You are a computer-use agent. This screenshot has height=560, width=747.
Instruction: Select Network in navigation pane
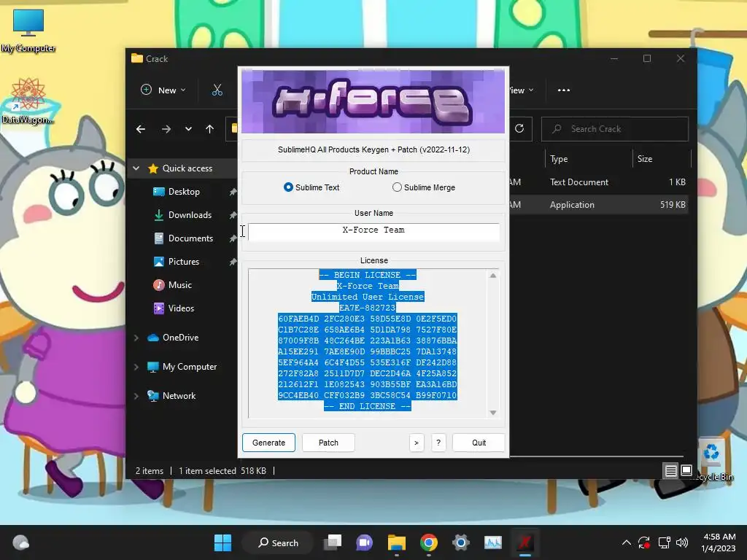pos(179,396)
